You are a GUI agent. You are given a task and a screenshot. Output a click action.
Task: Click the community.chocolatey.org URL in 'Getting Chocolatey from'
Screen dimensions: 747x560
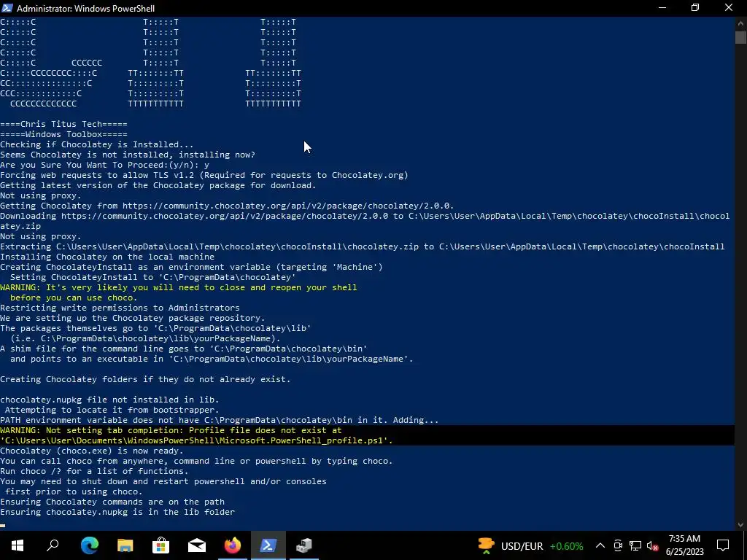tap(287, 206)
